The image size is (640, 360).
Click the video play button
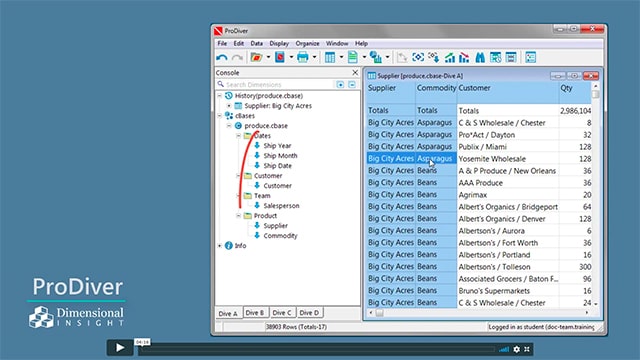pyautogui.click(x=120, y=347)
